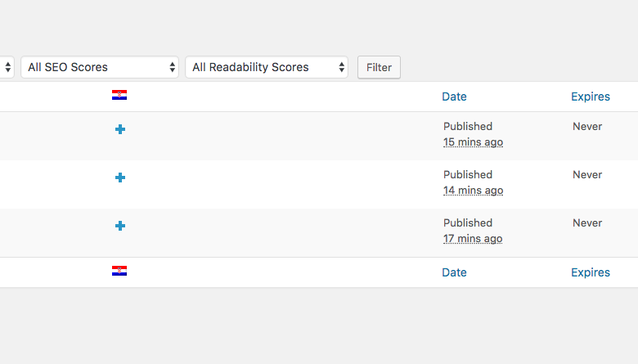Click the Croatian flag in table header

(119, 95)
